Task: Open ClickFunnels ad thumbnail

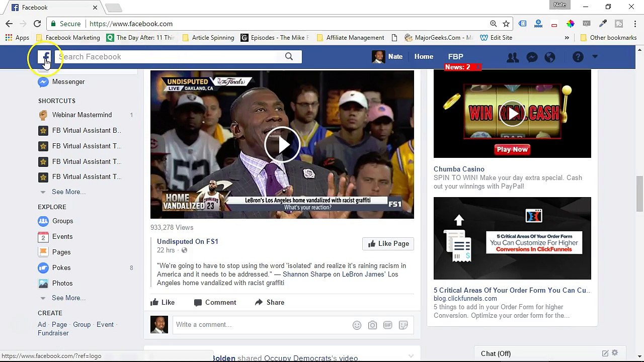Action: click(512, 238)
